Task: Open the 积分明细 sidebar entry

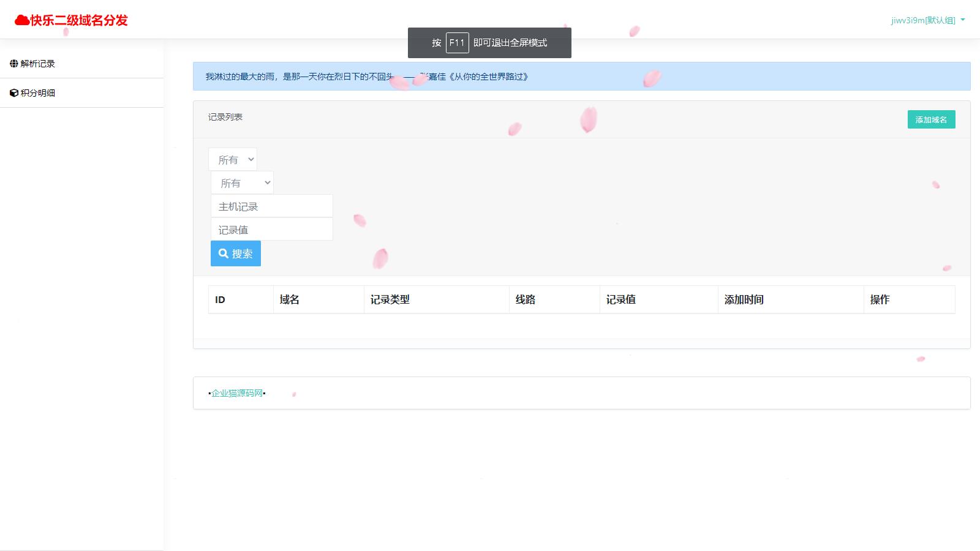Action: 38,92
